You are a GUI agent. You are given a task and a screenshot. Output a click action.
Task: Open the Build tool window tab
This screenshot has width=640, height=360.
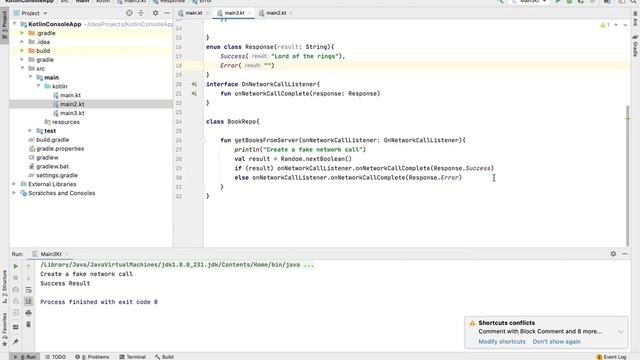(x=164, y=357)
